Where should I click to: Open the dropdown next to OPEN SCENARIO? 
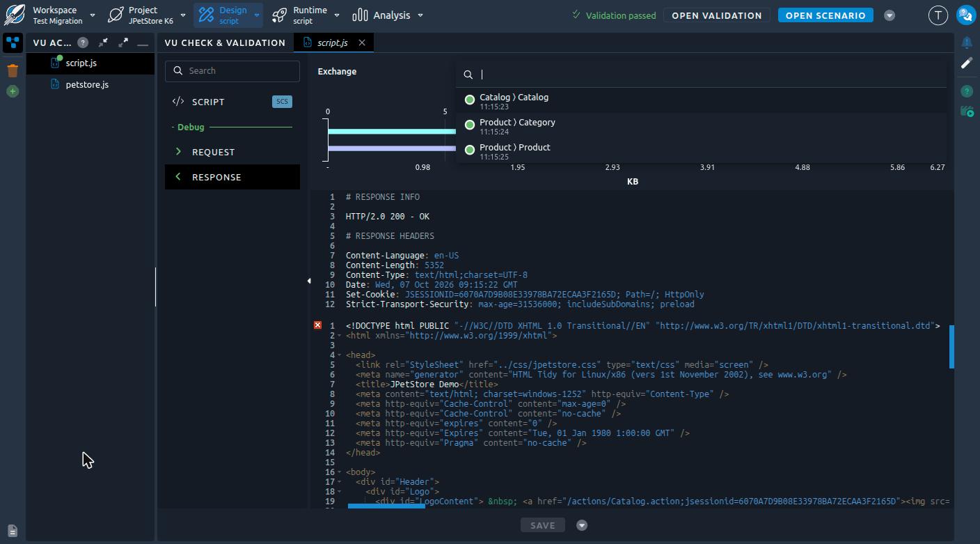click(x=890, y=15)
